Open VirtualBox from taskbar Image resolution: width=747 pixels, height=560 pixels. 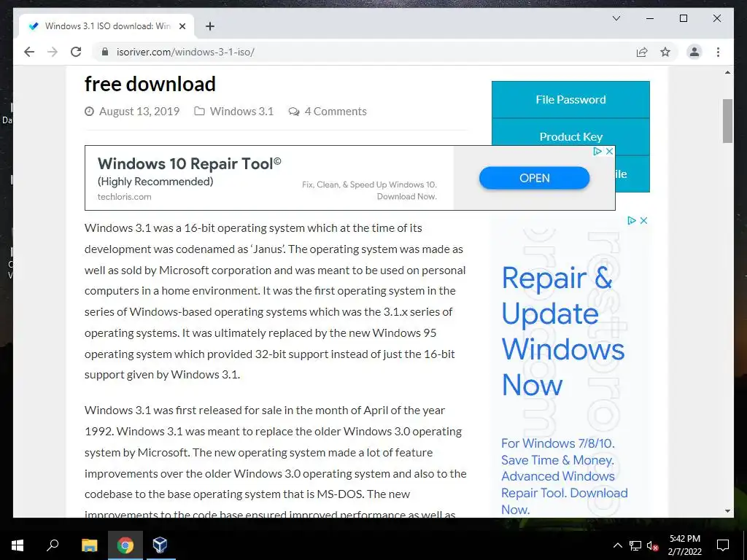click(160, 545)
